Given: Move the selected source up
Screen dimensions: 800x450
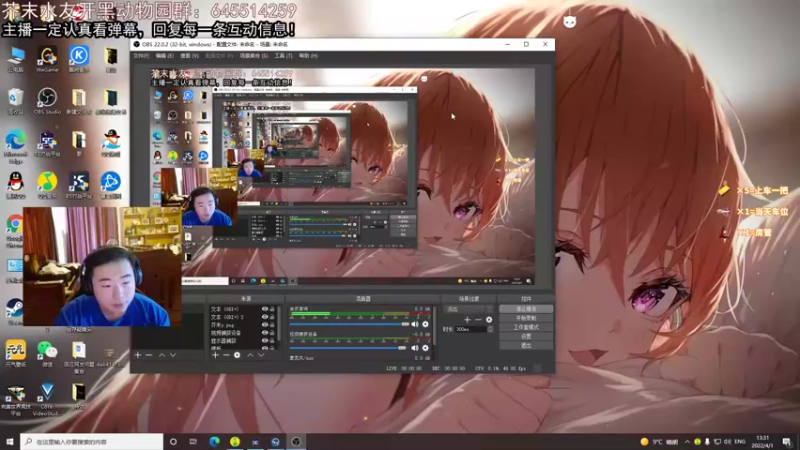Looking at the screenshot, I should 250,355.
